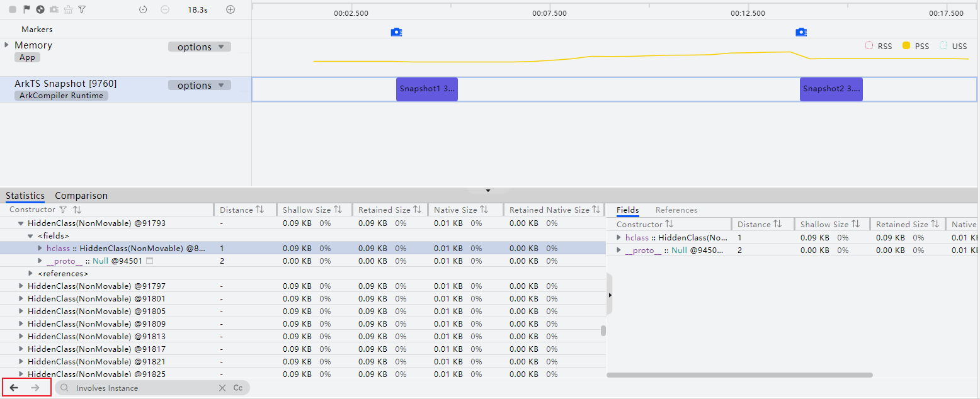Expand the Memory track row
Screen dimensions: 980x399
(x=7, y=45)
